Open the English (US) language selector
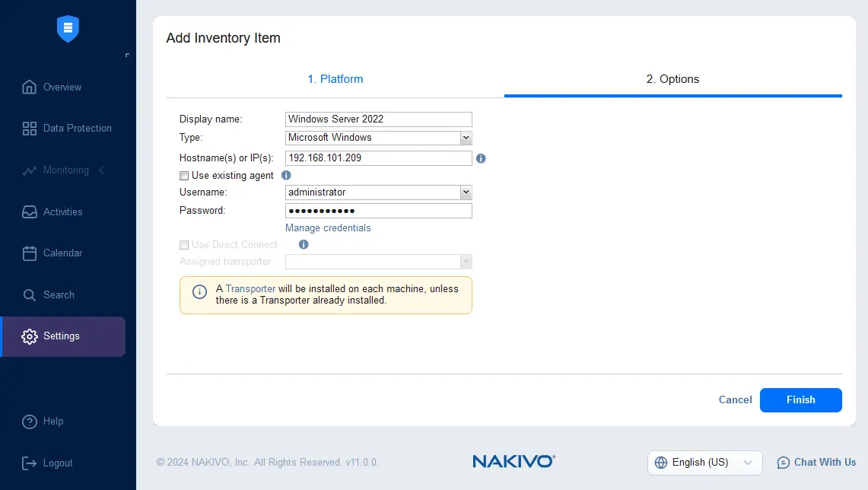 pyautogui.click(x=704, y=463)
